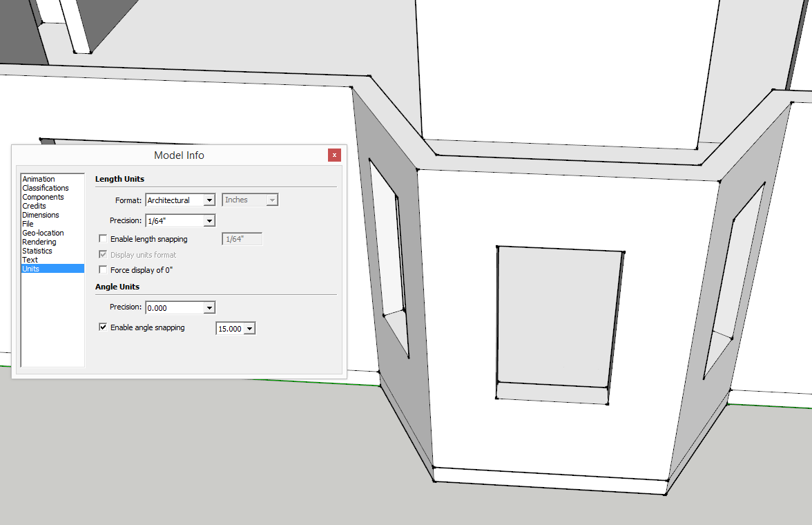
Task: Open the Animation settings page
Action: tap(38, 178)
